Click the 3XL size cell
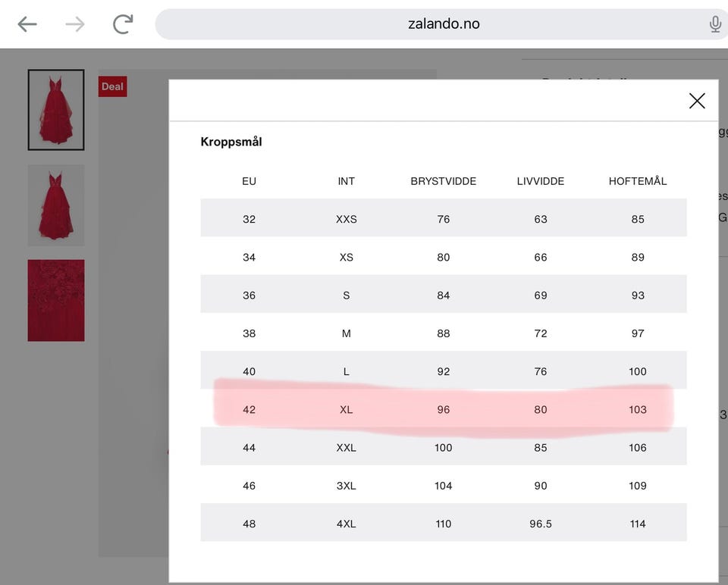728x585 pixels. [x=347, y=485]
